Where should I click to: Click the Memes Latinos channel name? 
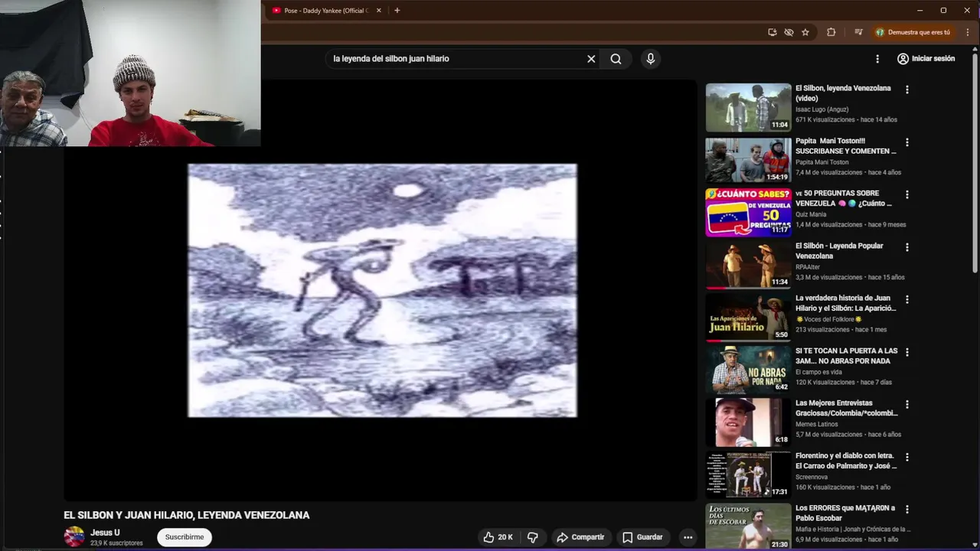tap(817, 424)
